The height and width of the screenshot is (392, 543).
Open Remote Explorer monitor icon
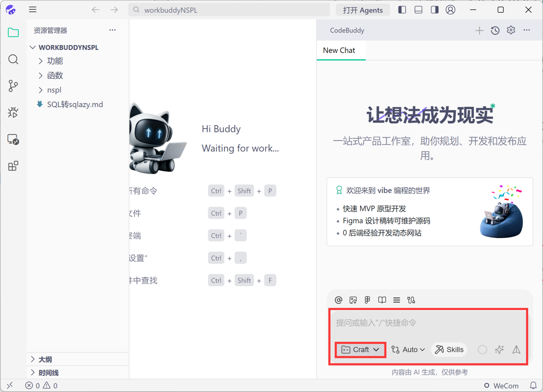click(x=13, y=139)
